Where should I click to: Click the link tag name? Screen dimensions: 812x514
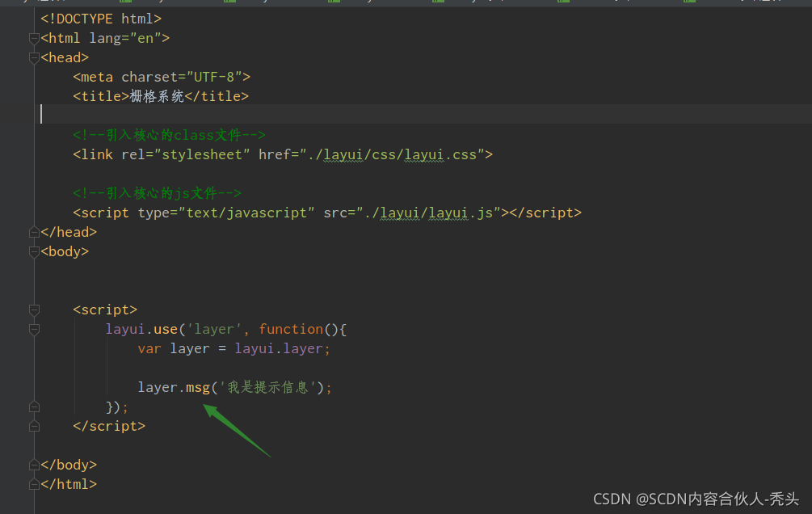(97, 154)
